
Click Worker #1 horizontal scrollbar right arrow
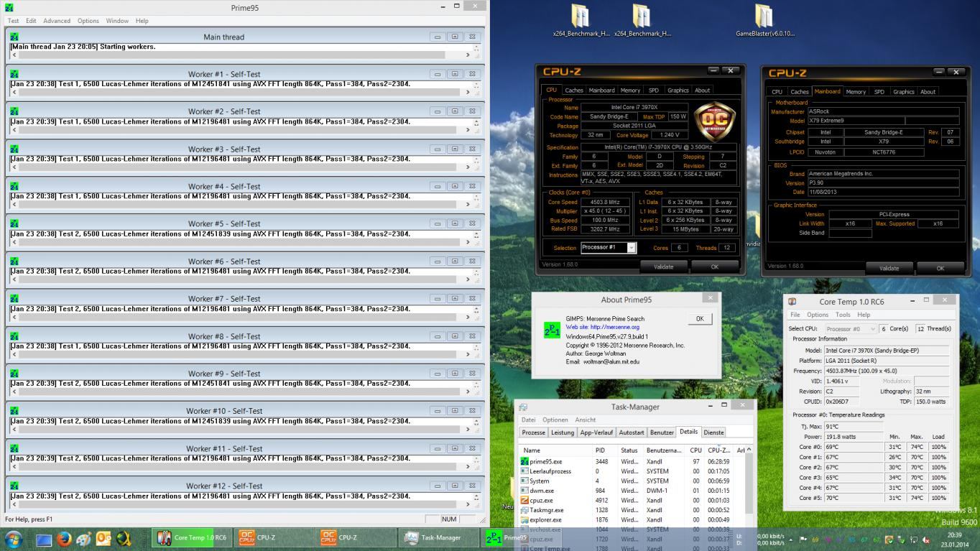[468, 92]
